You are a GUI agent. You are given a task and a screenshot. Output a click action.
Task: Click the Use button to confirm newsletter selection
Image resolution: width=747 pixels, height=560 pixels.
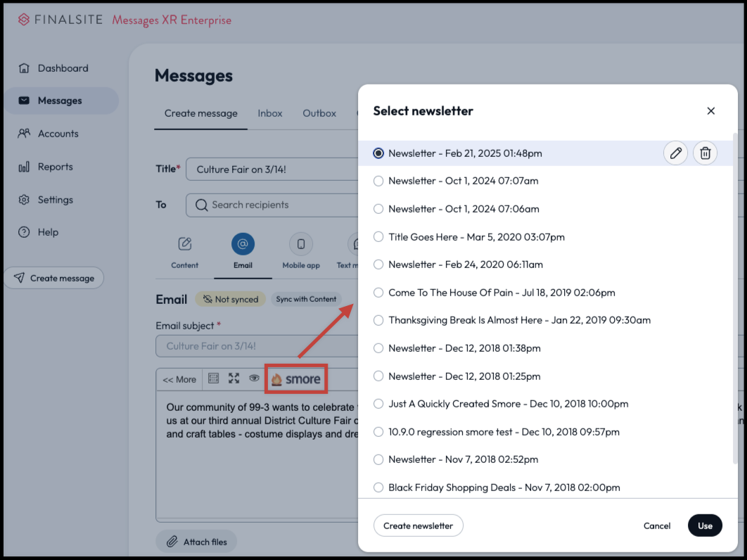[x=705, y=526]
